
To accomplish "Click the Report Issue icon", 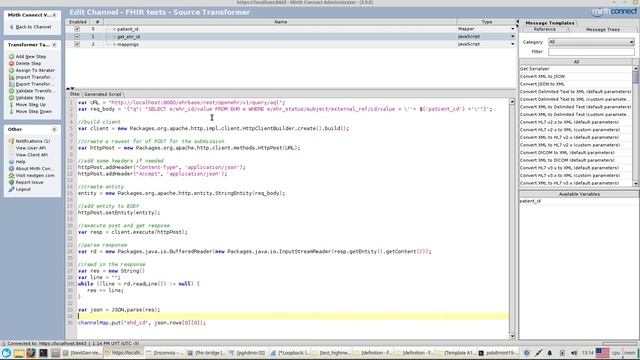I will pyautogui.click(x=11, y=182).
